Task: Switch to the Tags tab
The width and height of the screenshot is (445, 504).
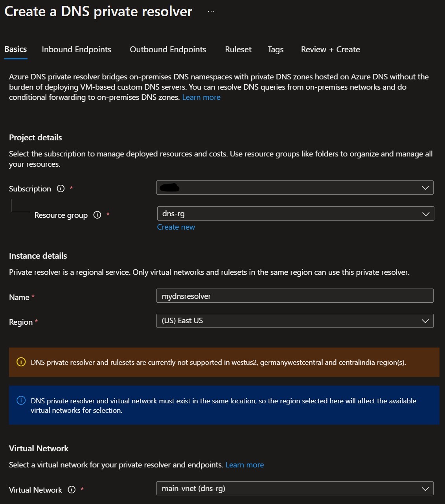Action: pos(275,49)
